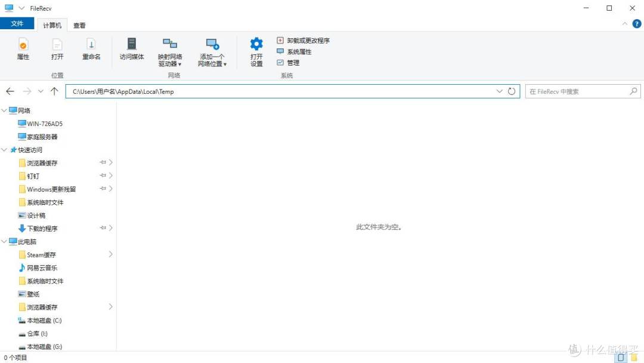Go up one folder level

54,91
